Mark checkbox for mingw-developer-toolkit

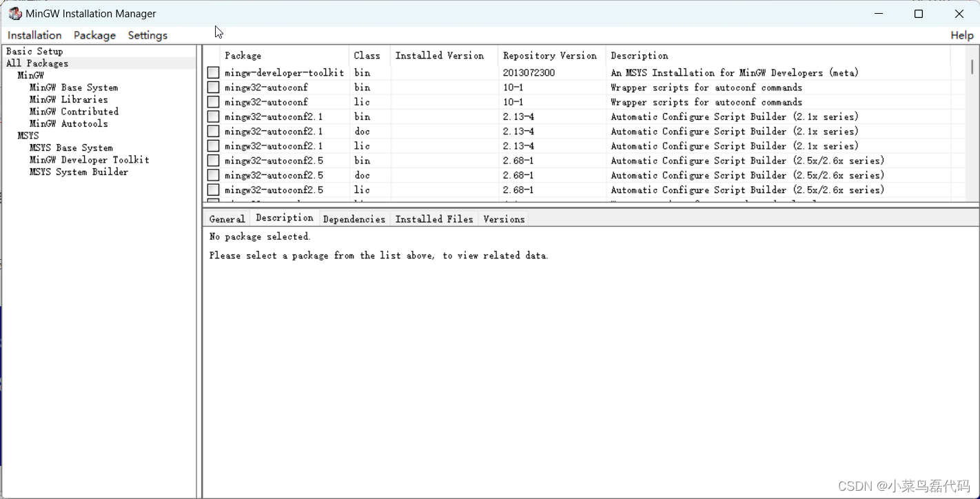tap(213, 73)
